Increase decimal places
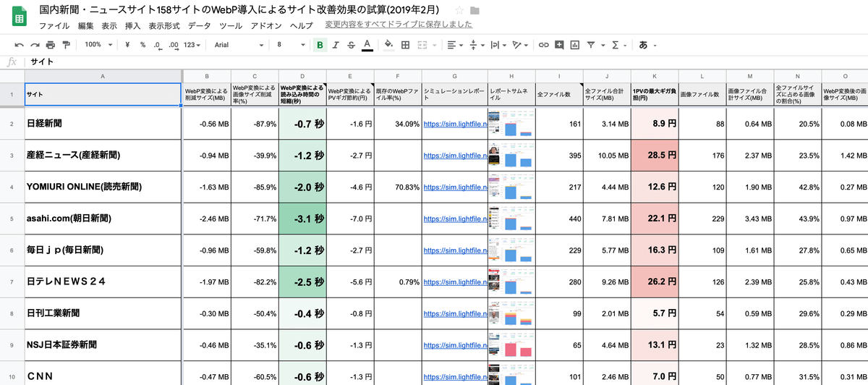 click(173, 45)
